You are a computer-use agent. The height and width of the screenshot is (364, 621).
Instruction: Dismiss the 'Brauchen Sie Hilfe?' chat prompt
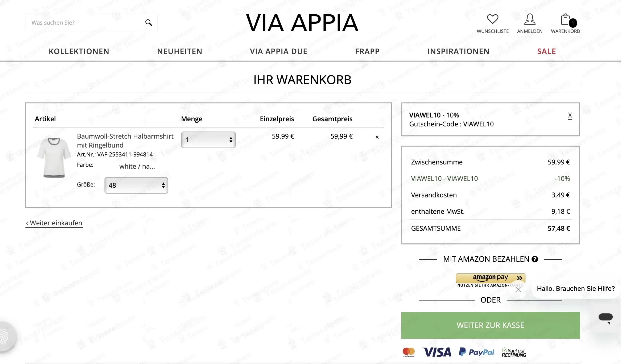[518, 289]
